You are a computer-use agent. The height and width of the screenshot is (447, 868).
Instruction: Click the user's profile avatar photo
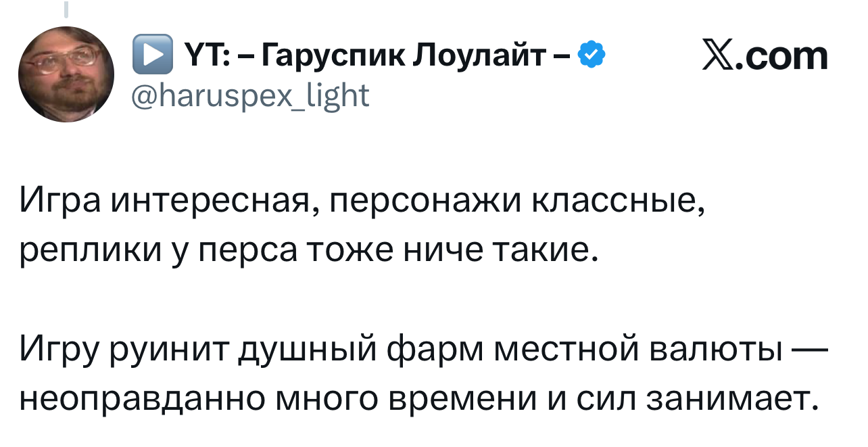(x=66, y=74)
